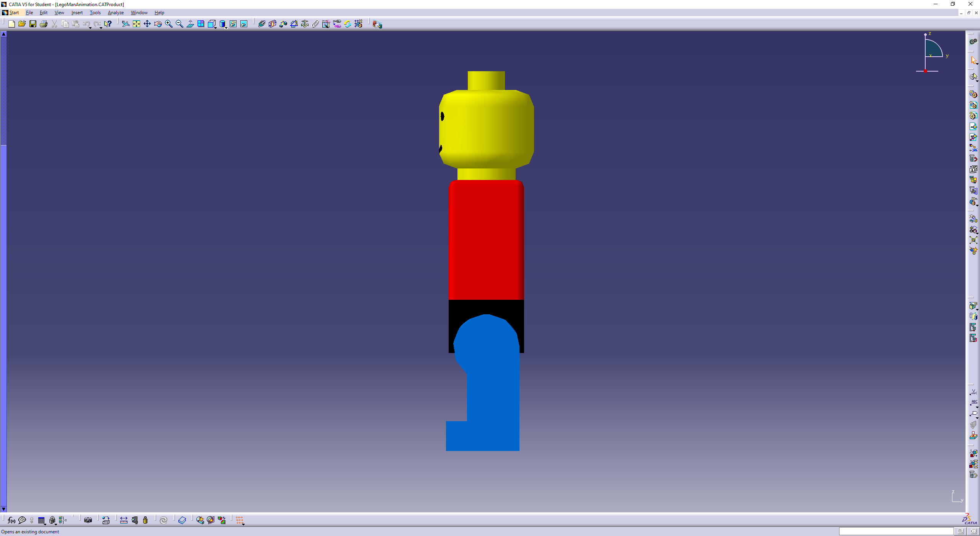Open the Insert menu
Image resolution: width=980 pixels, height=536 pixels.
(x=77, y=13)
